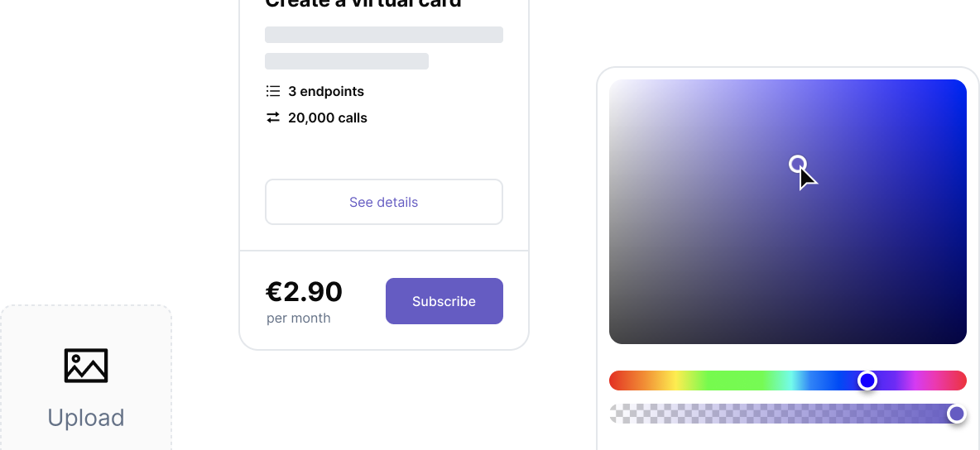Click the image icon in the upload box
980x450 pixels.
click(86, 365)
